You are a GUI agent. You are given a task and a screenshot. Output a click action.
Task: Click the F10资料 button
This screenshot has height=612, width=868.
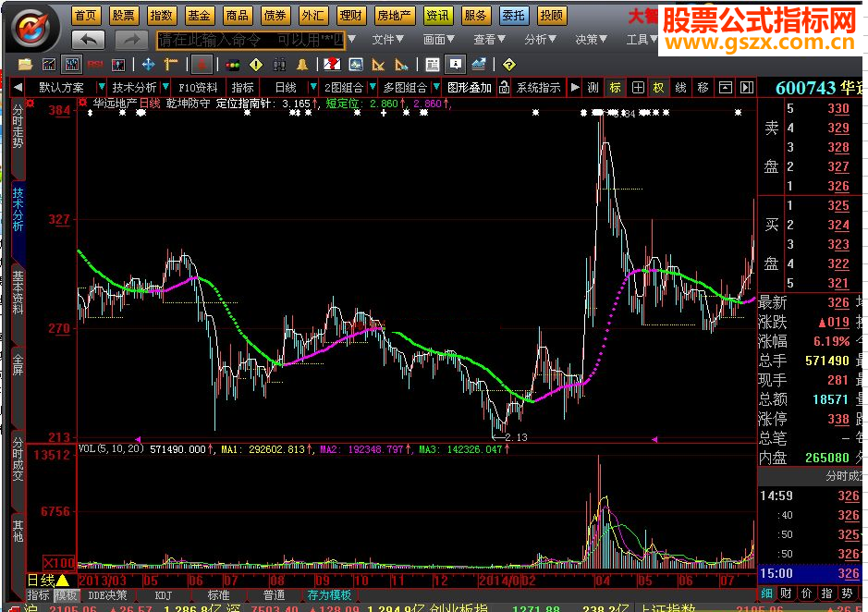(x=198, y=88)
